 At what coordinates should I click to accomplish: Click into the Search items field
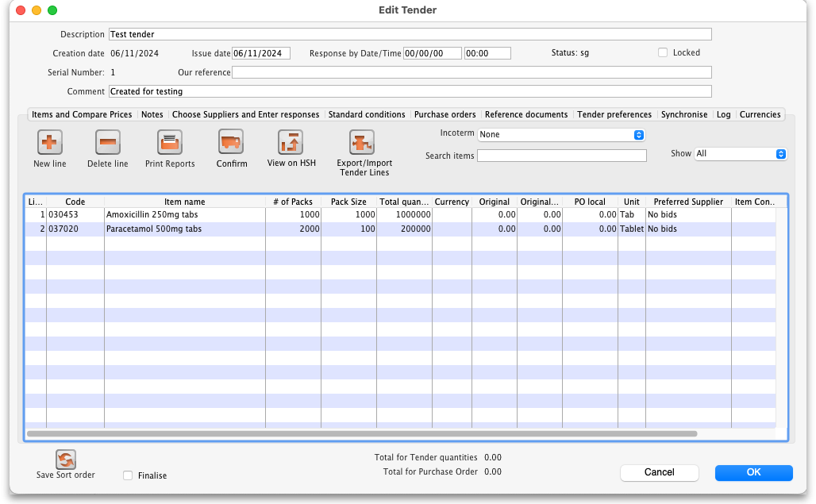pos(561,156)
